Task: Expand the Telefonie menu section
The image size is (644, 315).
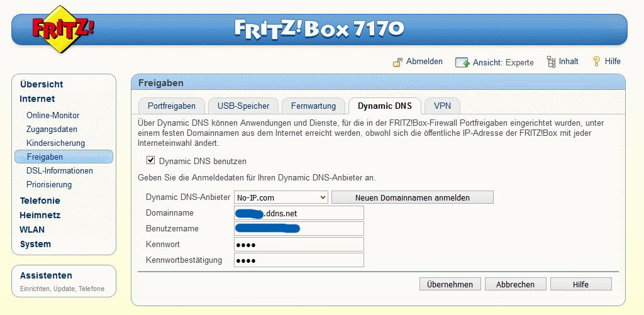Action: tap(40, 201)
